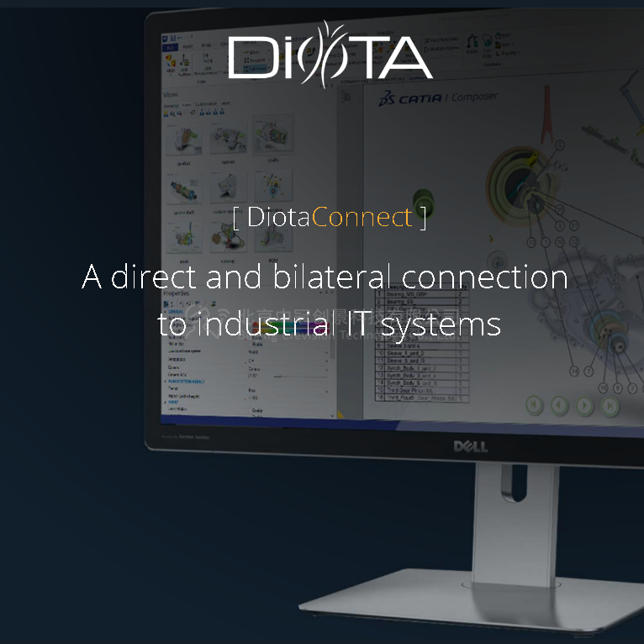The image size is (644, 644).
Task: Adjust the camera FOV slider in Properties
Action: pos(301,376)
